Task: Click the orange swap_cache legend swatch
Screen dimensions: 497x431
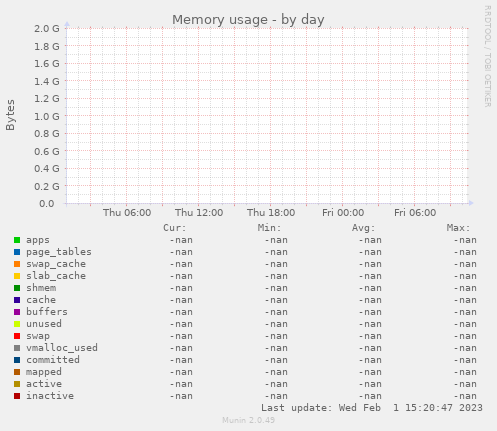Action: click(17, 264)
